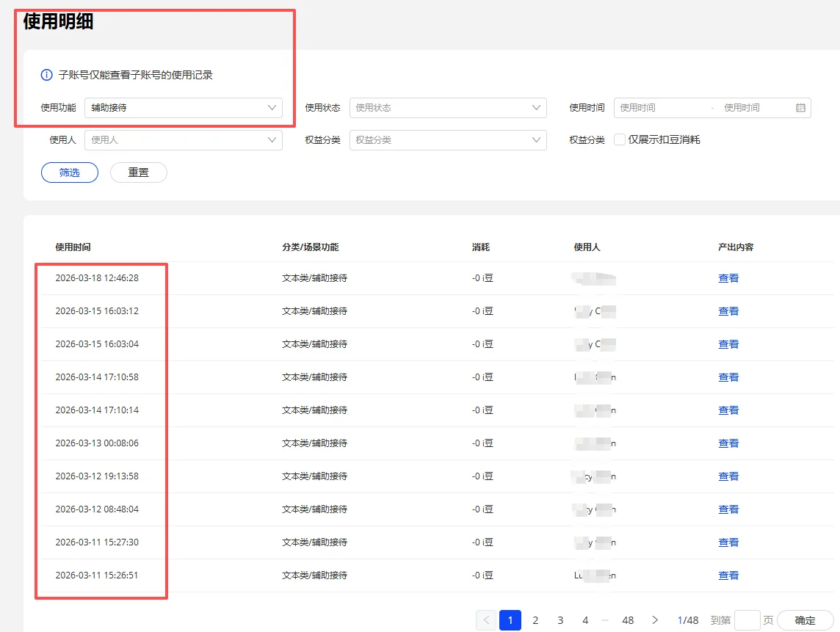
Task: Open the 使用人 dropdown
Action: coord(184,140)
